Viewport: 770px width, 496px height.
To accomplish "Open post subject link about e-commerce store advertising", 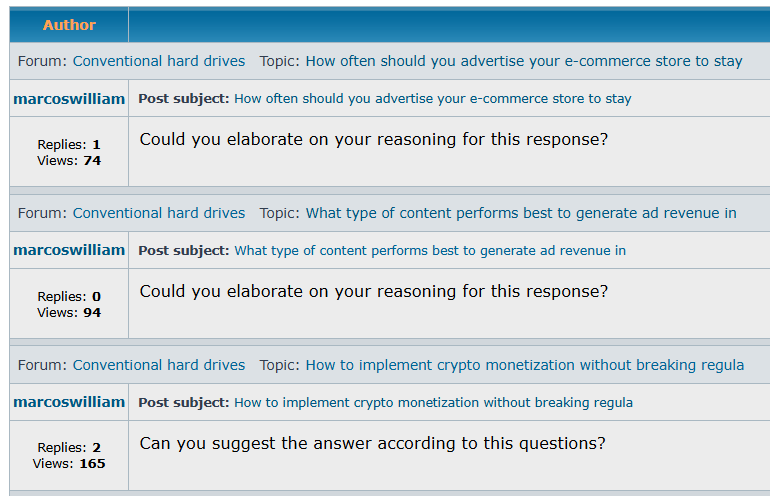I will tap(433, 99).
